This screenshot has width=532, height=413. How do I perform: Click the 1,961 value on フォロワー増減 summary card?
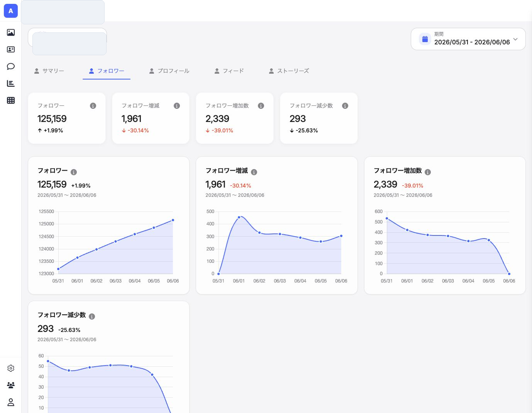[x=132, y=119]
